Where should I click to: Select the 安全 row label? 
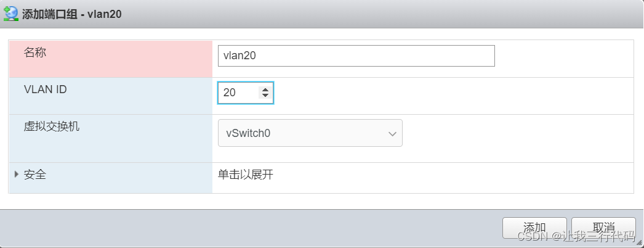35,175
